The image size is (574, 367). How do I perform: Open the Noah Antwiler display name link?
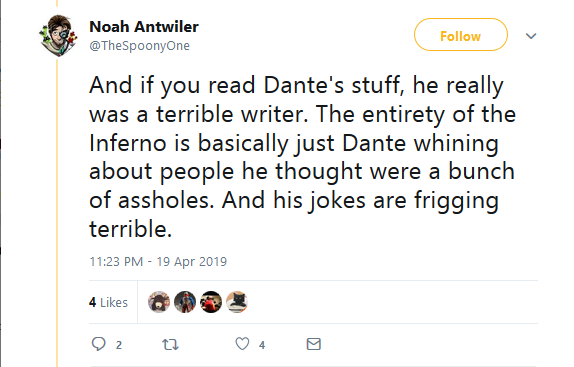144,27
